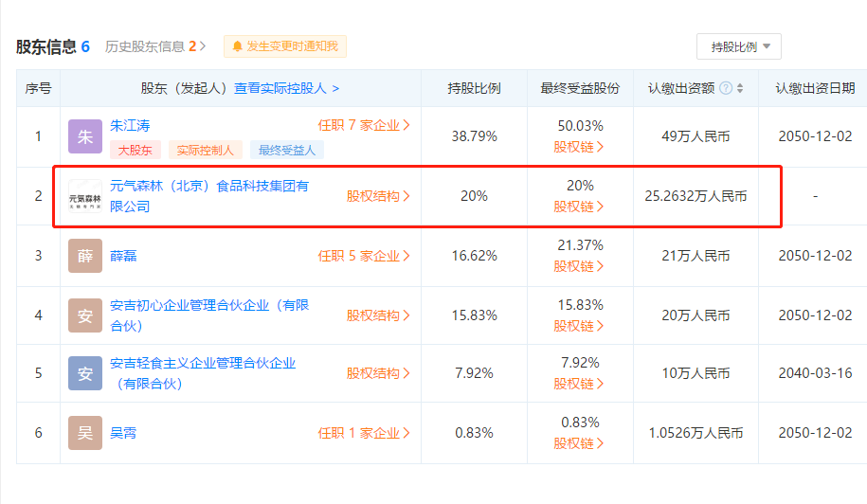The image size is (867, 504).
Task: Click the 元气森林 company logo thumbnail
Action: click(85, 196)
